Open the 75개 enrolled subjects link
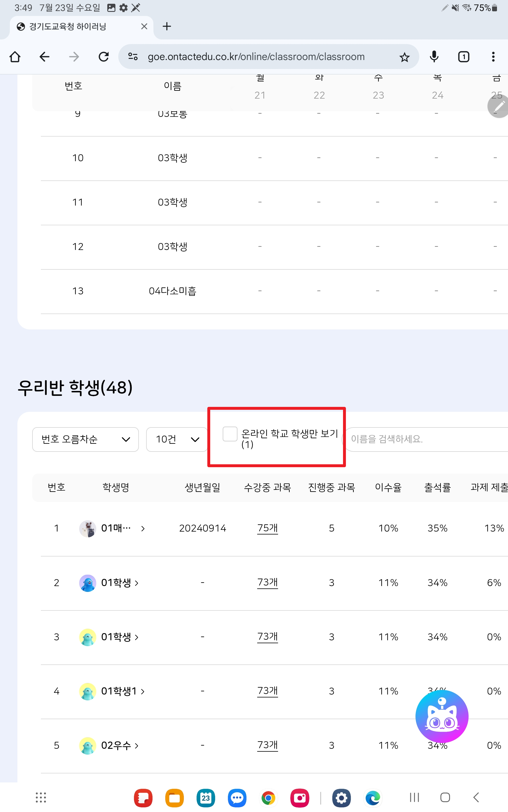The height and width of the screenshot is (812, 508). click(x=267, y=528)
